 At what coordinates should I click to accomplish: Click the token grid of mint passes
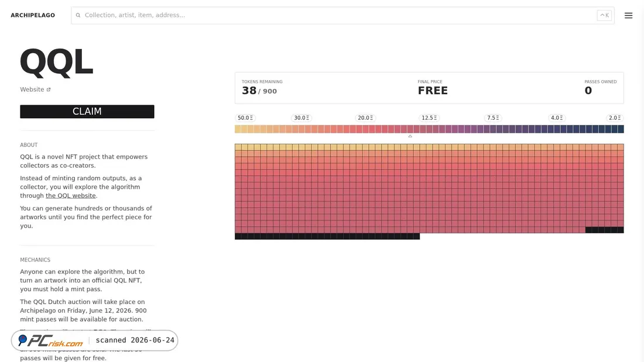(429, 191)
